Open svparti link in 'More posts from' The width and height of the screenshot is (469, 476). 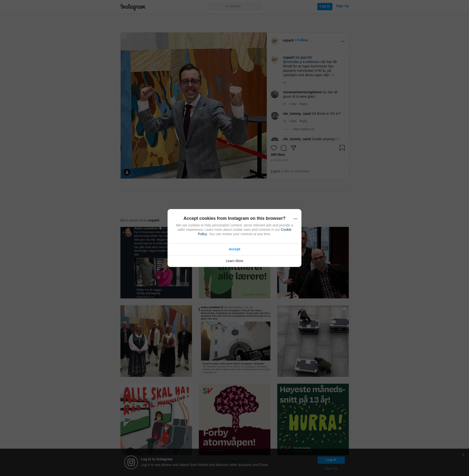(153, 220)
